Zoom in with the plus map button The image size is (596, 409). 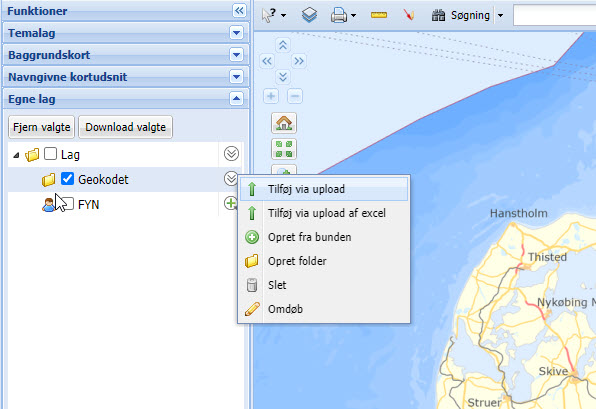(271, 96)
